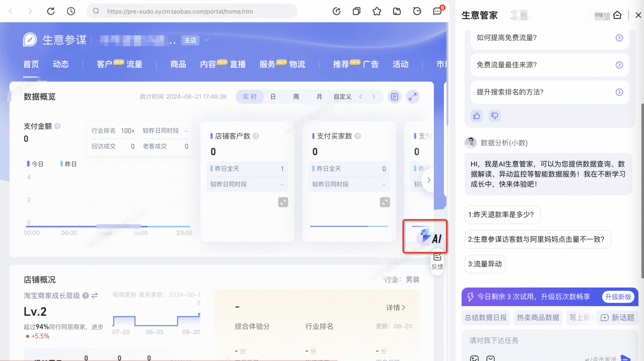
Task: Expand the 店铺客户数 card chart icon
Action: (x=283, y=202)
